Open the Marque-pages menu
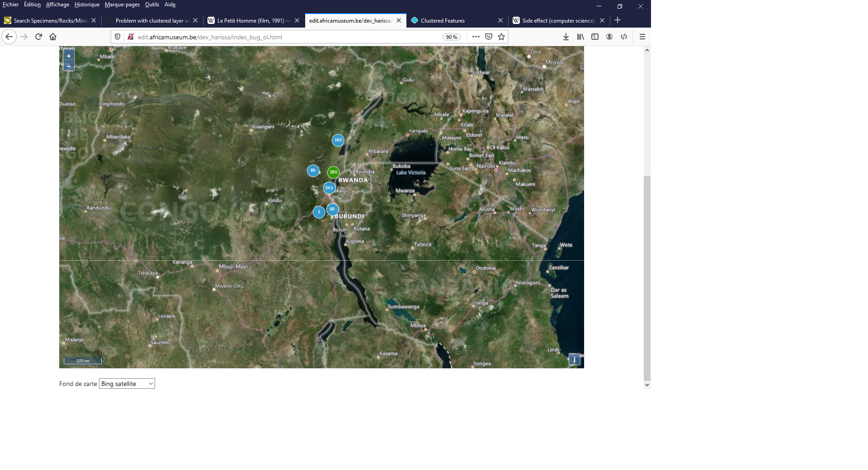The image size is (868, 470). pos(122,5)
